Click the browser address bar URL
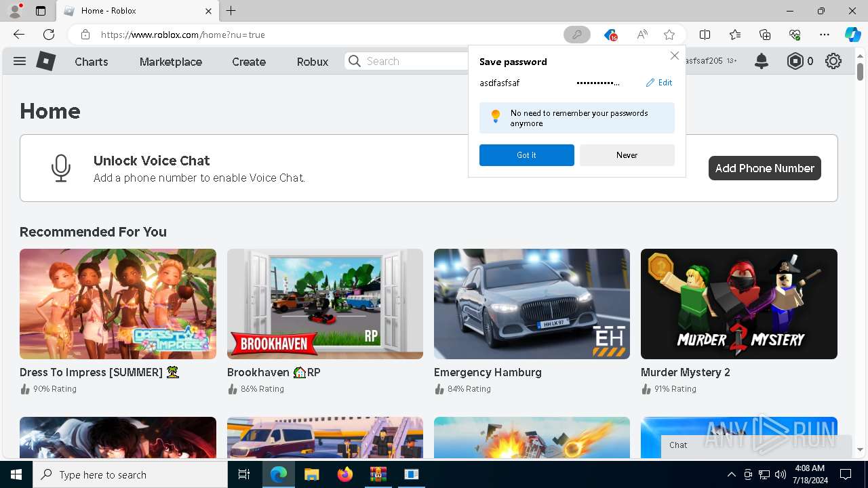The image size is (868, 488). pyautogui.click(x=183, y=35)
